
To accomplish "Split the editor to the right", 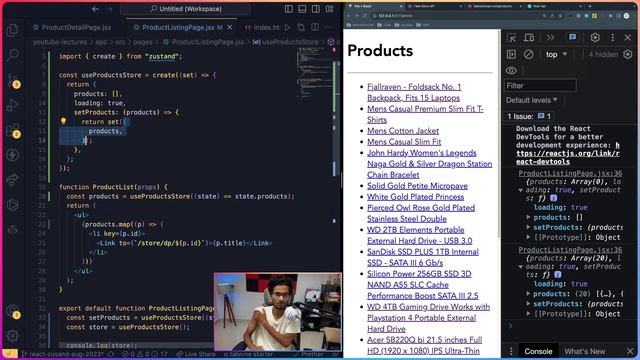I will [315, 27].
